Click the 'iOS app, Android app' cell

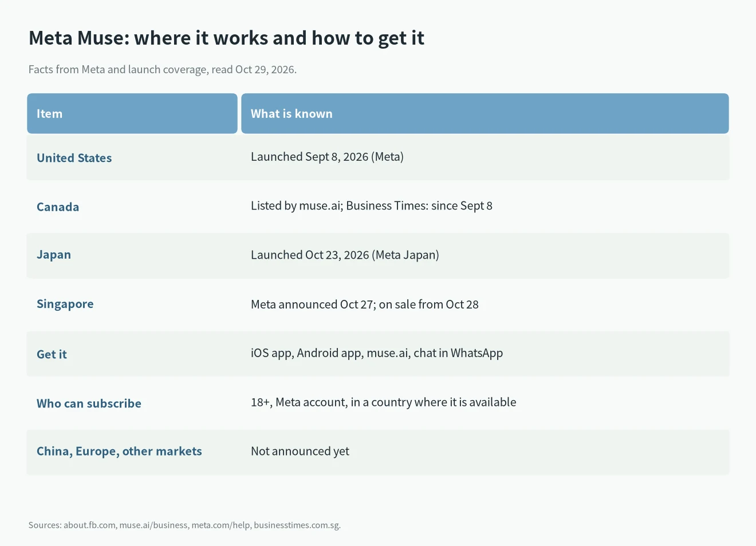[x=377, y=353]
